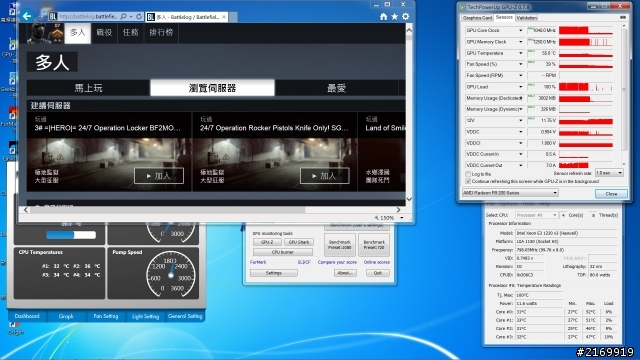Click the GPU-Z camera screenshot icon

tap(622, 18)
